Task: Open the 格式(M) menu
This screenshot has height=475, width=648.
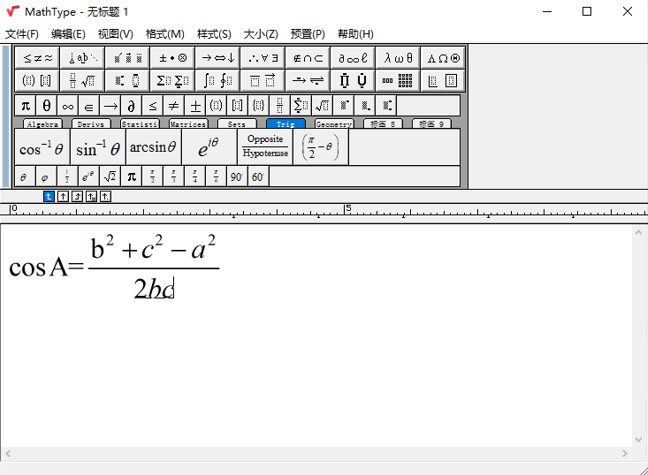Action: pos(165,34)
